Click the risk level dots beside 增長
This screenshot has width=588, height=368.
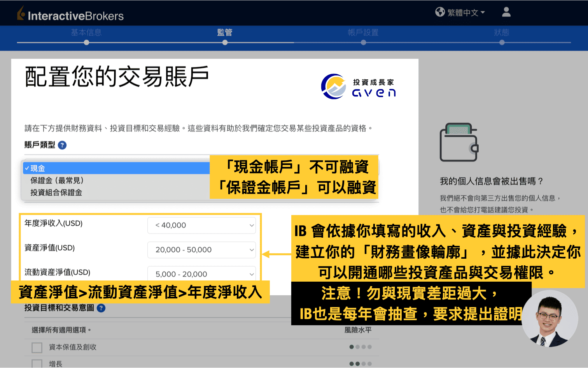360,364
